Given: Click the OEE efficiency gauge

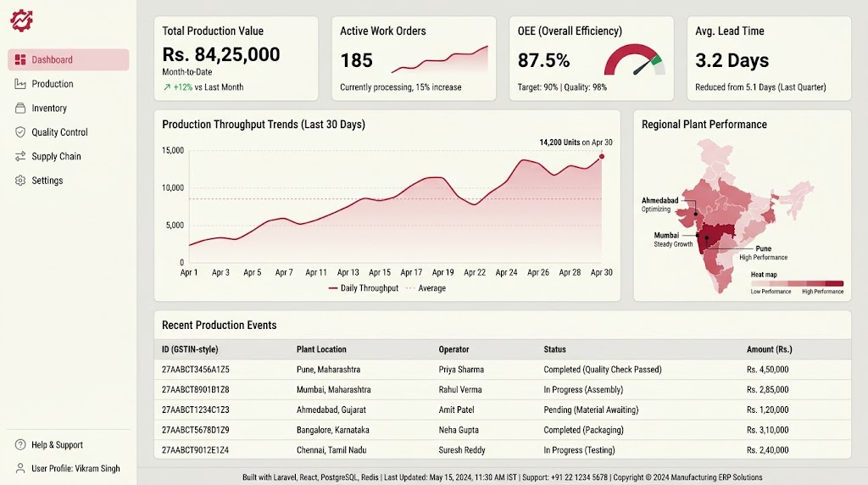Looking at the screenshot, I should pos(634,60).
